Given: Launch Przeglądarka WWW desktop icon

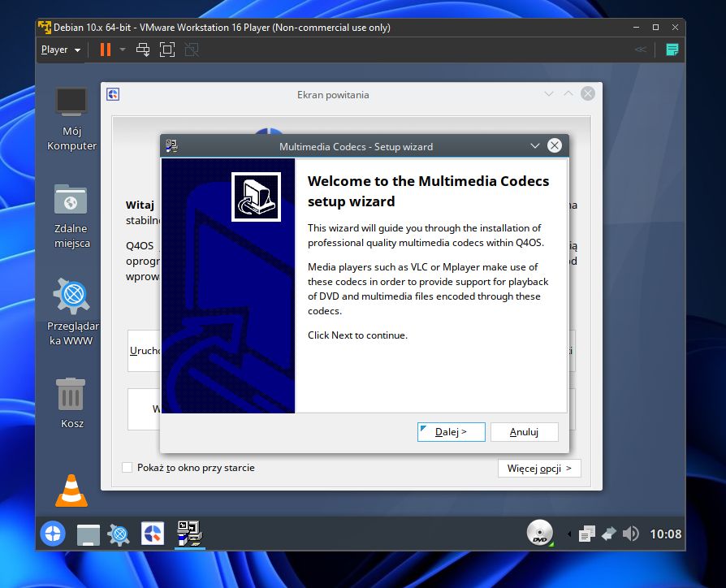Looking at the screenshot, I should pos(72,312).
